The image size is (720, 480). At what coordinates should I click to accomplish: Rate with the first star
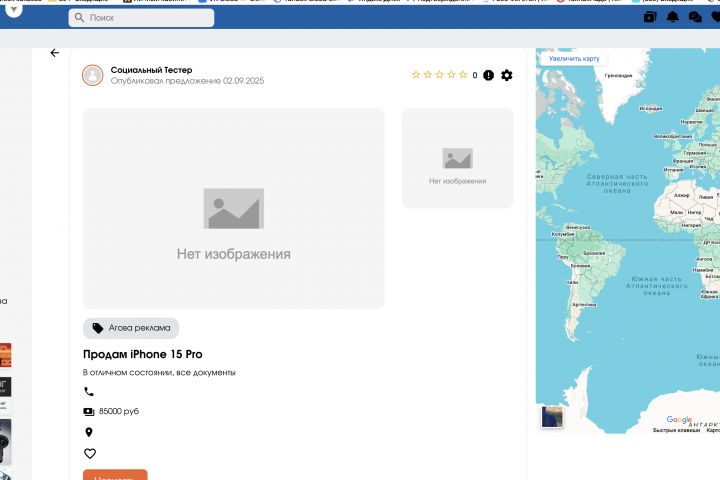click(x=416, y=74)
